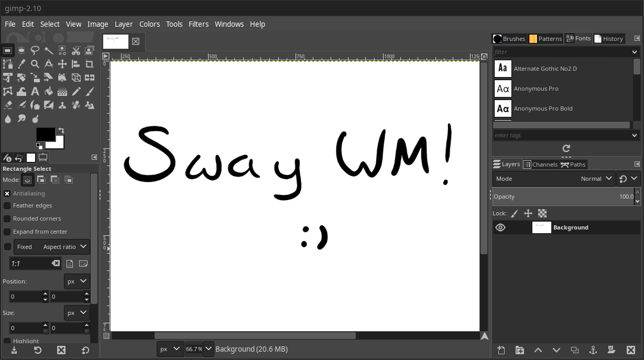Open the Position unit px dropdown

click(x=77, y=281)
